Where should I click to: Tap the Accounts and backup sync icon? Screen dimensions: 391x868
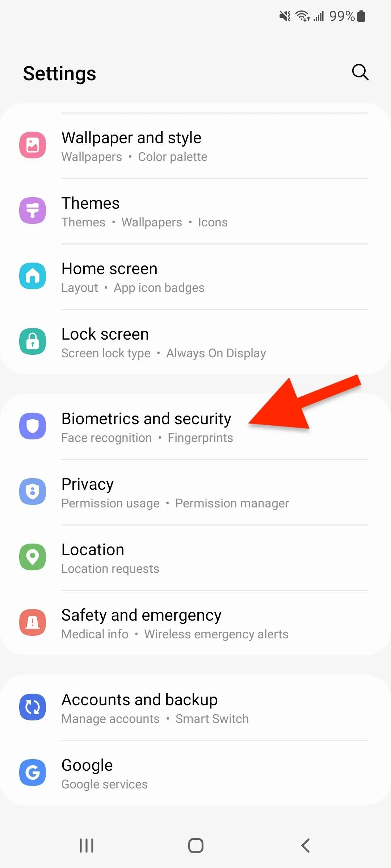(x=33, y=707)
